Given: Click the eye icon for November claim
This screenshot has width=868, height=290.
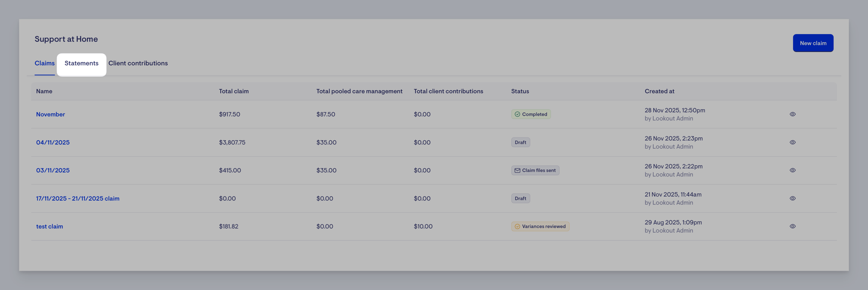Looking at the screenshot, I should pyautogui.click(x=792, y=114).
